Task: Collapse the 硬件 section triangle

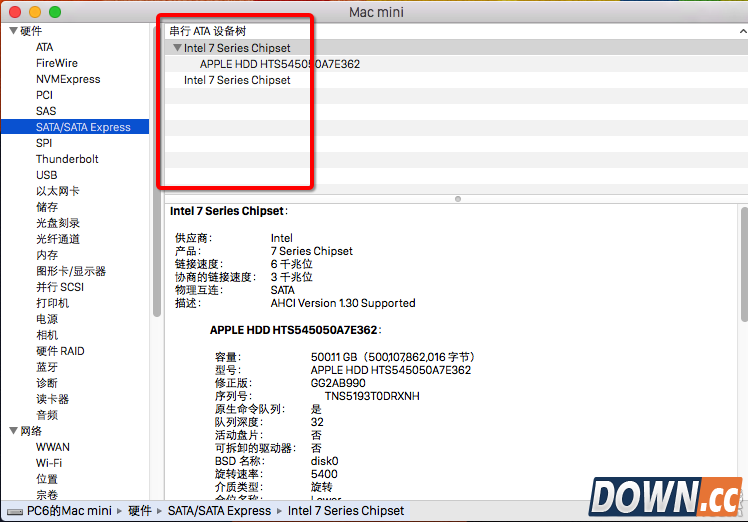Action: [14, 31]
